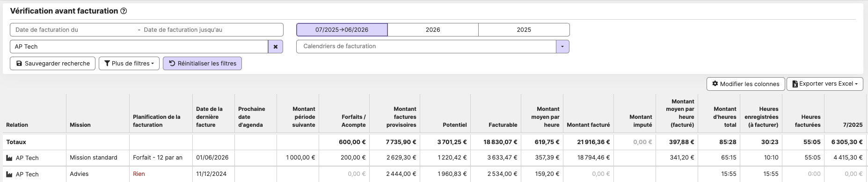868x182 pixels.
Task: Sort by Potentiel column header
Action: pos(455,125)
